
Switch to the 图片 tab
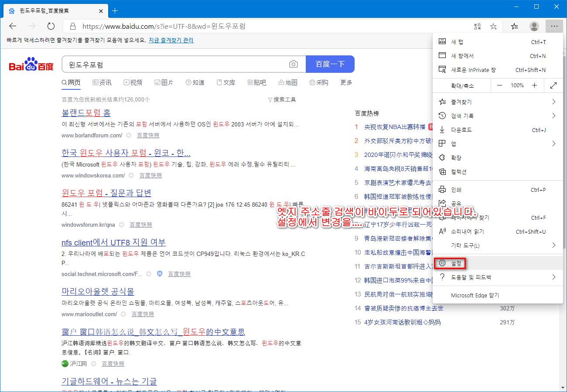pyautogui.click(x=164, y=82)
